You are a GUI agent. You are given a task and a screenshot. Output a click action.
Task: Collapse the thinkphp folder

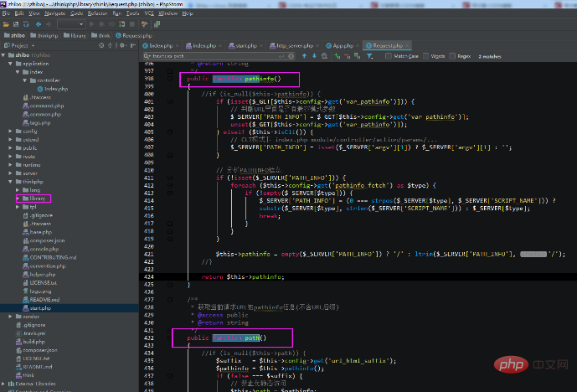[10, 182]
